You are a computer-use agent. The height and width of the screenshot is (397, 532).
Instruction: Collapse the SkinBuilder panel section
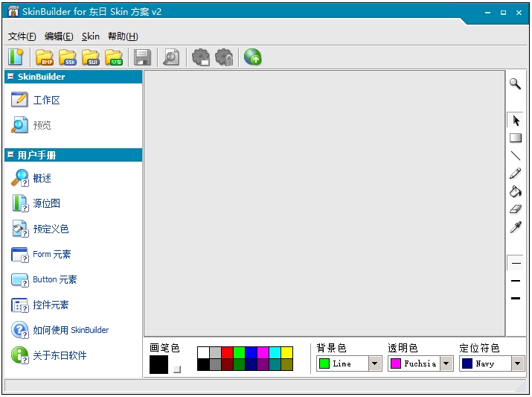tap(10, 77)
